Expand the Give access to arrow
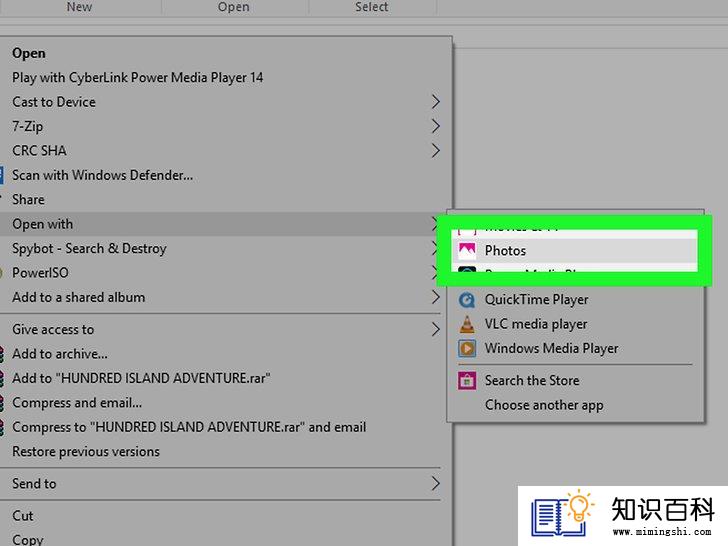This screenshot has width=728, height=546. pos(436,330)
